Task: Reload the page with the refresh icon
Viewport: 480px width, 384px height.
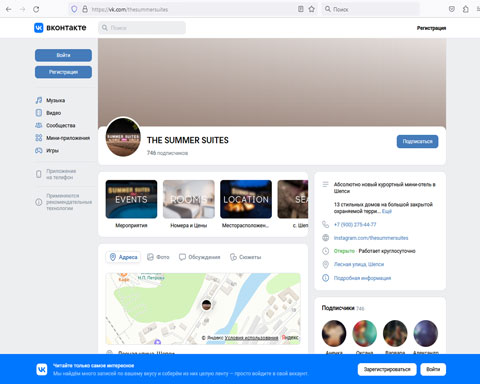Action: (36, 9)
